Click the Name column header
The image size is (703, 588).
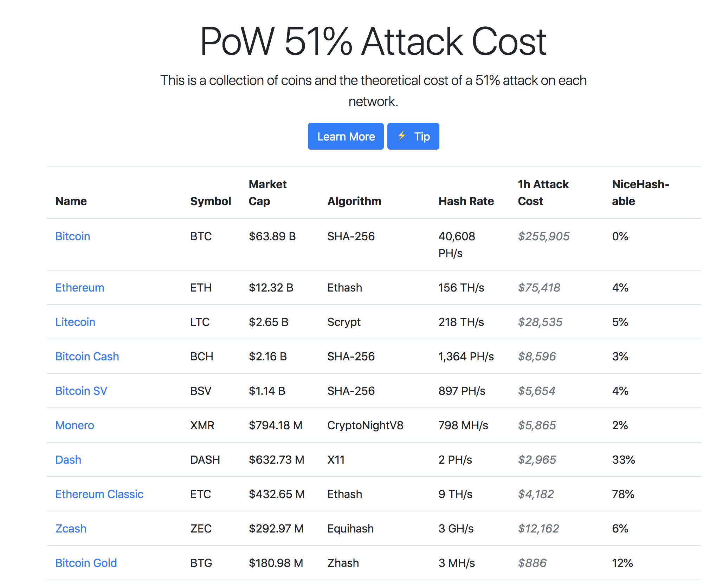[71, 201]
